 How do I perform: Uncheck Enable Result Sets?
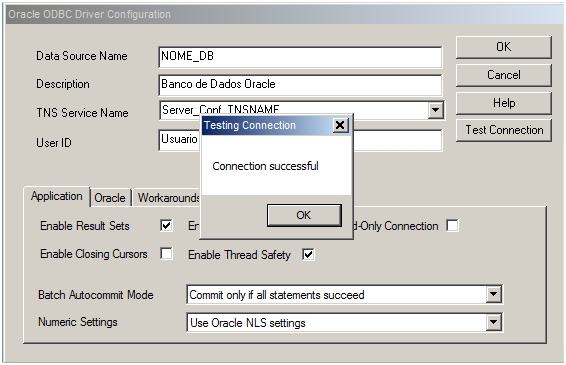point(166,226)
